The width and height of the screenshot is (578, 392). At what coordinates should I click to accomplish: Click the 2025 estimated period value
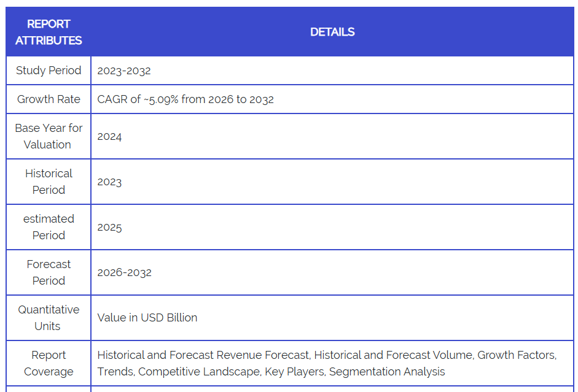(109, 228)
